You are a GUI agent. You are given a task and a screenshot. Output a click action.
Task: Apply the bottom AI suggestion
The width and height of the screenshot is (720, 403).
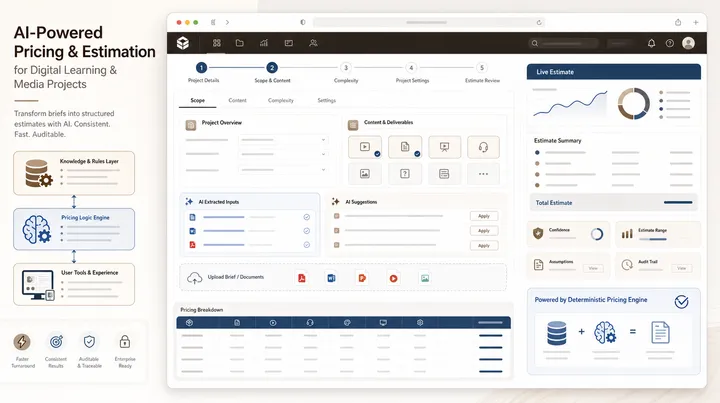[x=484, y=245]
